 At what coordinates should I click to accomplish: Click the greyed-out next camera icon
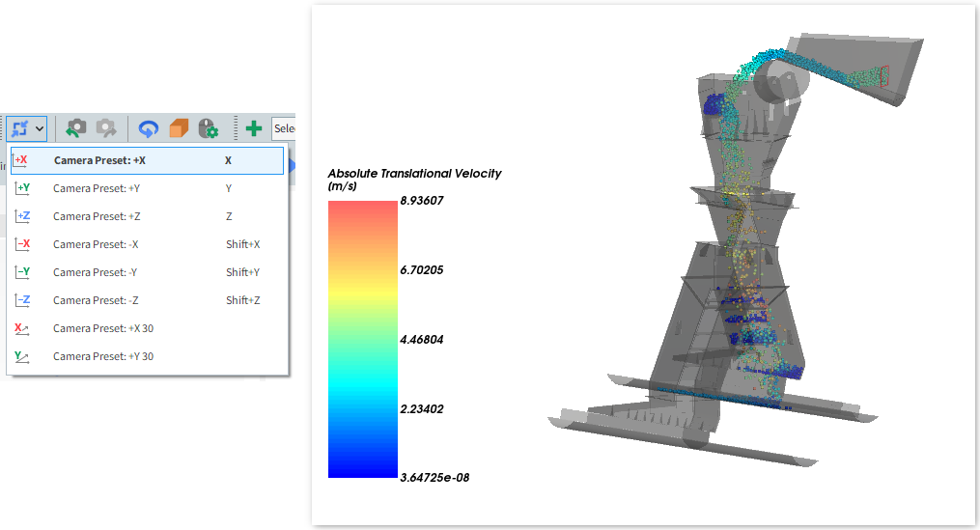click(106, 127)
